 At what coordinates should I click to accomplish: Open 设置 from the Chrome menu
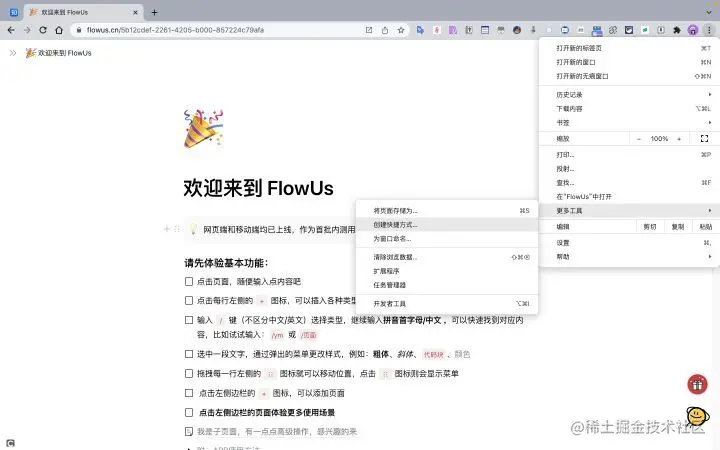629,242
